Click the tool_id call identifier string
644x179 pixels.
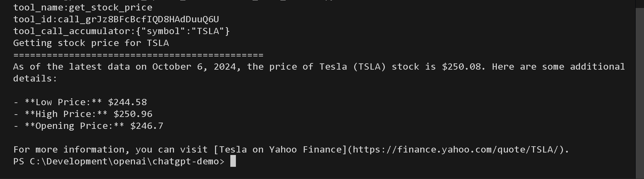click(x=138, y=19)
